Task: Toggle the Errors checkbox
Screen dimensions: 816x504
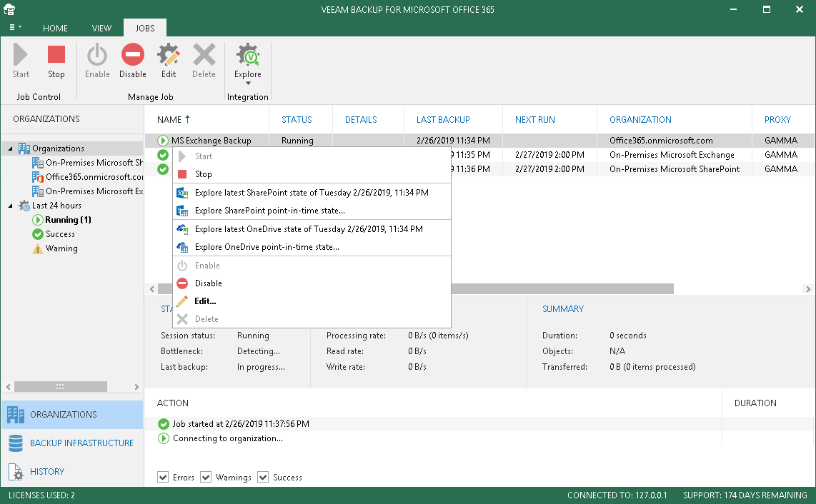Action: 163,477
